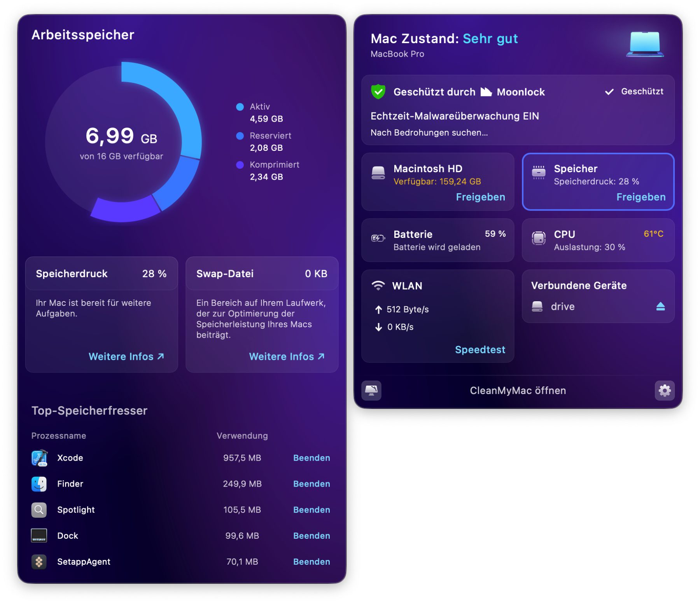The height and width of the screenshot is (604, 700).
Task: Run the WLAN Speedtest
Action: point(480,349)
